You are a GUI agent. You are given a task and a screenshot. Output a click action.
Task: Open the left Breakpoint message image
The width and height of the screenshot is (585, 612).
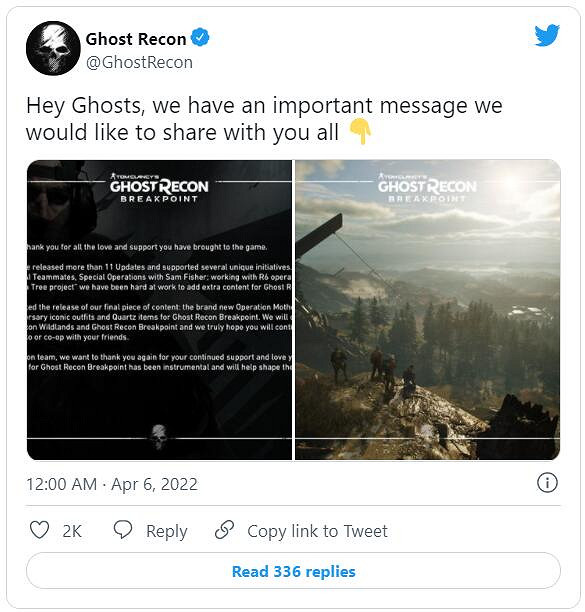[159, 310]
